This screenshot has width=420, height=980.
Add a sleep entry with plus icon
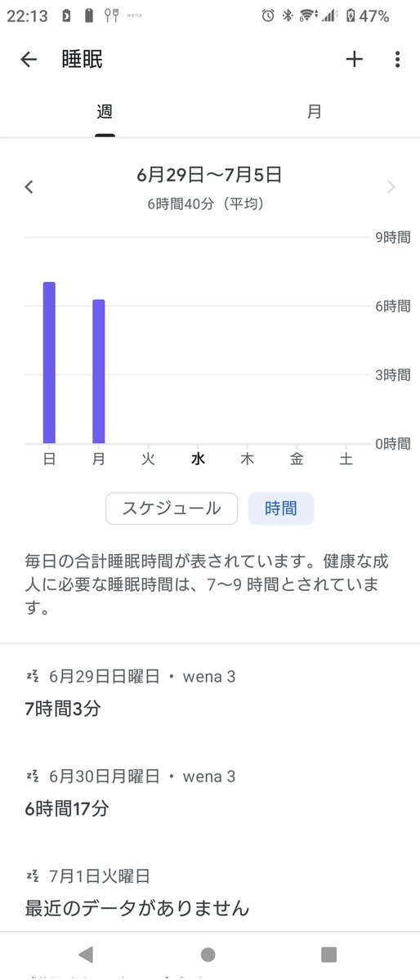355,60
